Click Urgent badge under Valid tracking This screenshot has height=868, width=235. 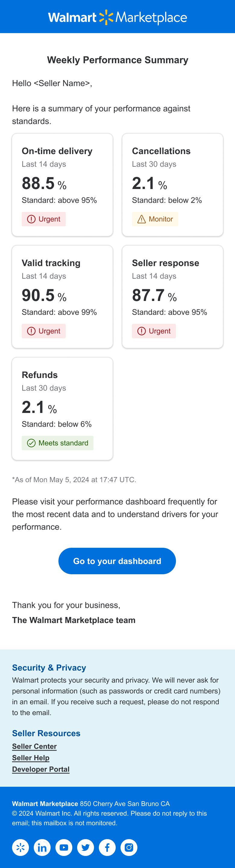44,331
